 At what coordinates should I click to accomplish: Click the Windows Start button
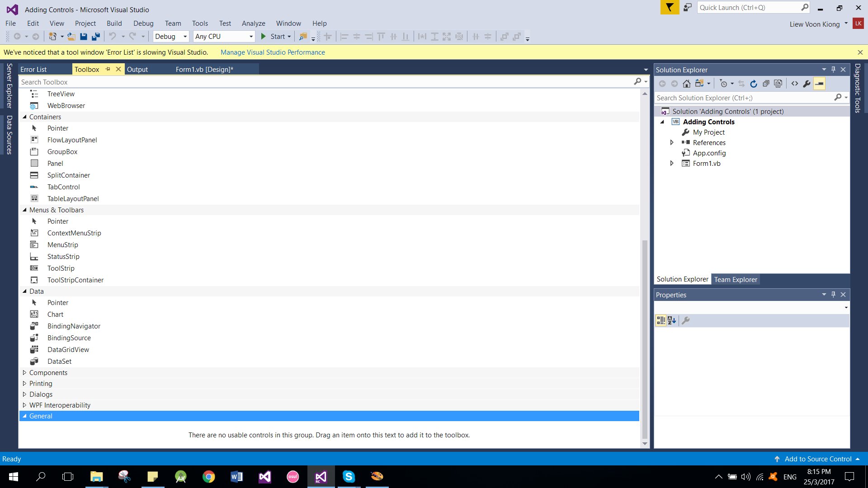14,477
